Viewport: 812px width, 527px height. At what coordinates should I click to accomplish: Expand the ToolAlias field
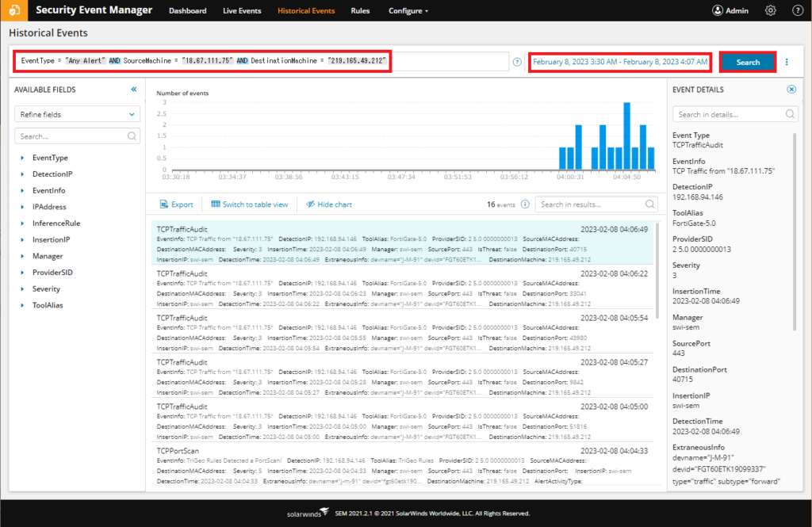(x=22, y=305)
